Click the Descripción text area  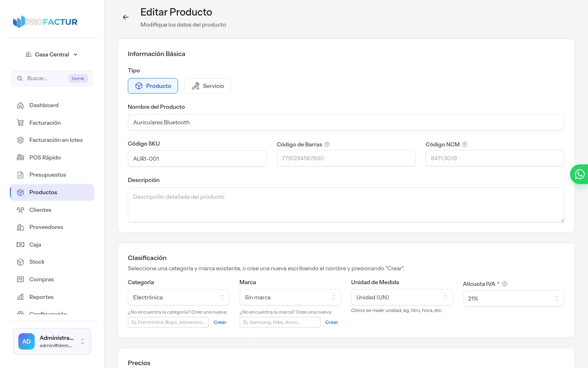coord(346,205)
